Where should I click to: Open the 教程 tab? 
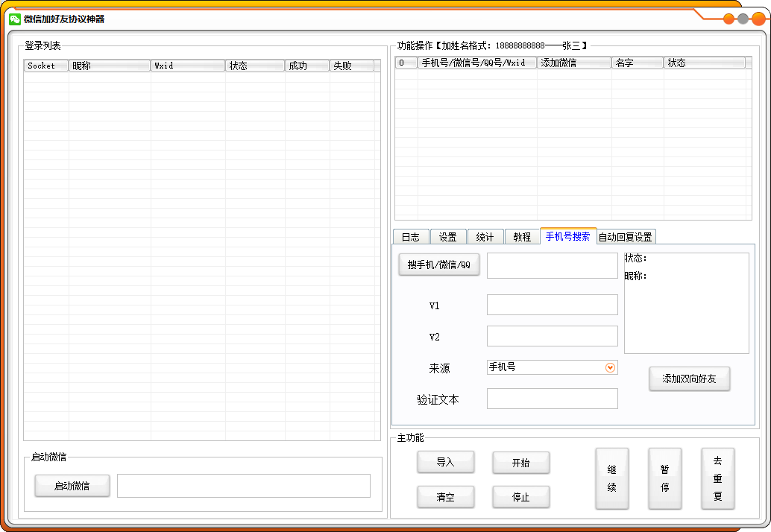tap(522, 237)
